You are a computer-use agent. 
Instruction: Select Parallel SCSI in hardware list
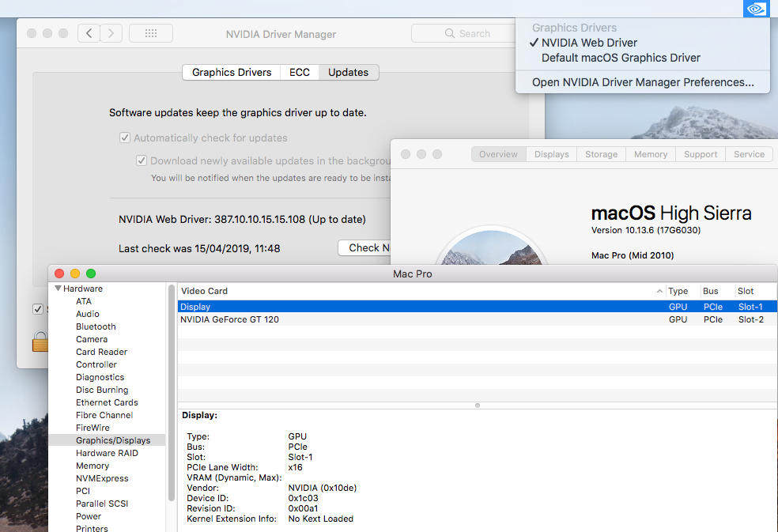click(x=102, y=504)
